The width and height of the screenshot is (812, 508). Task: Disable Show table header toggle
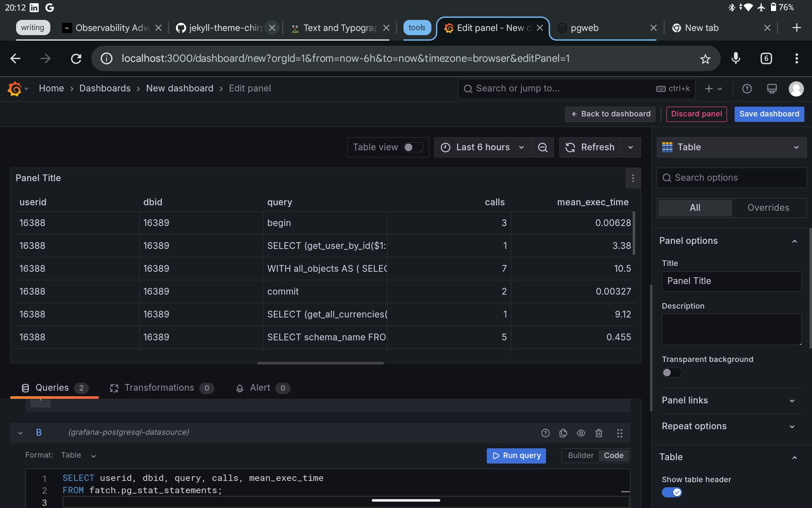click(672, 492)
